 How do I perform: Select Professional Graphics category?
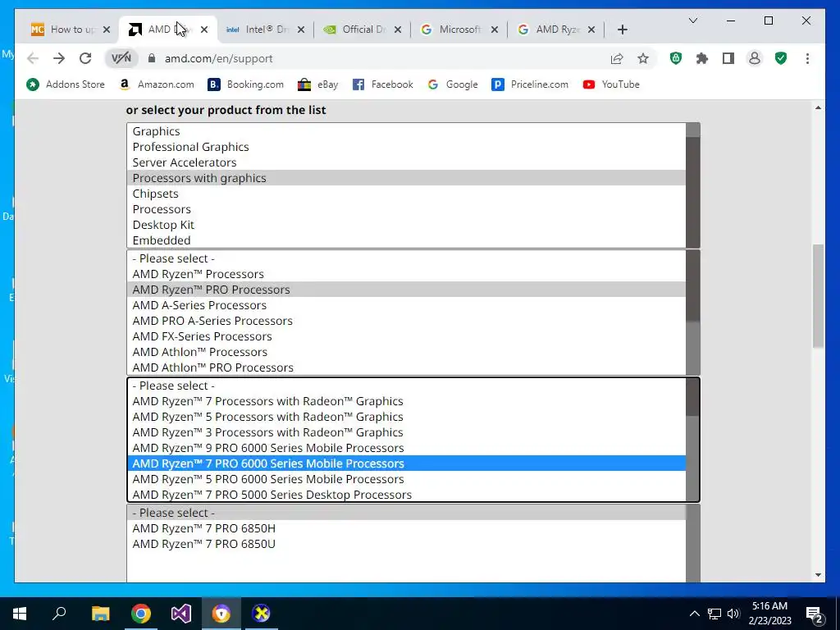(x=406, y=147)
